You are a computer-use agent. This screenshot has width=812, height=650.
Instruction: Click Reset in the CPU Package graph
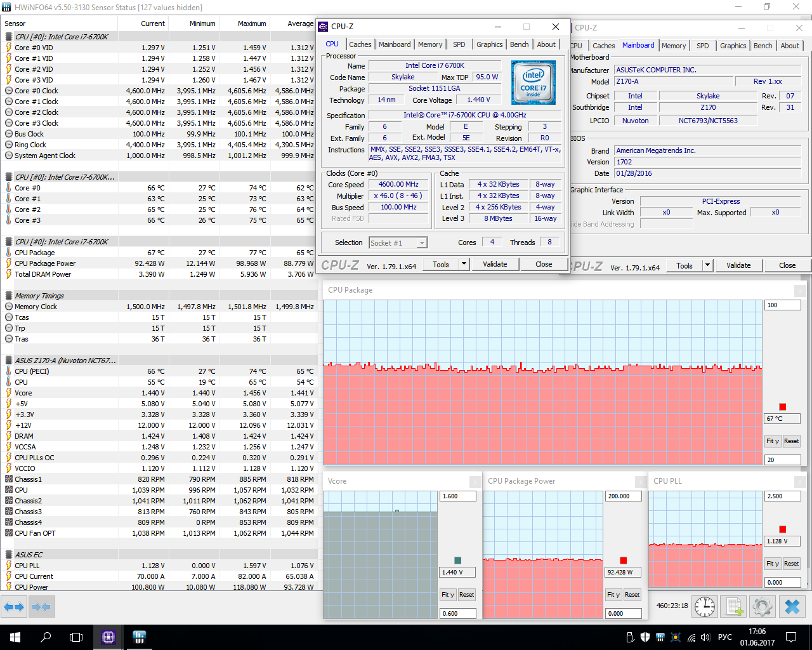click(x=791, y=441)
